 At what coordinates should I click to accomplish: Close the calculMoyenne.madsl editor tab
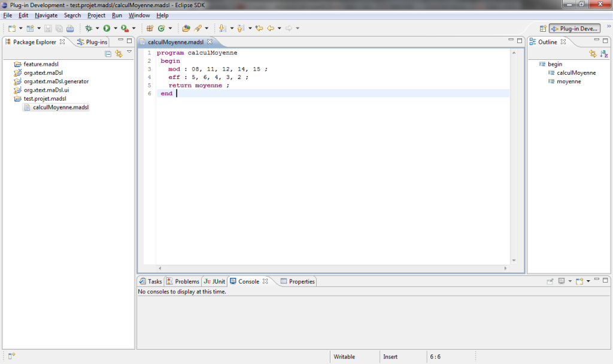(x=210, y=42)
